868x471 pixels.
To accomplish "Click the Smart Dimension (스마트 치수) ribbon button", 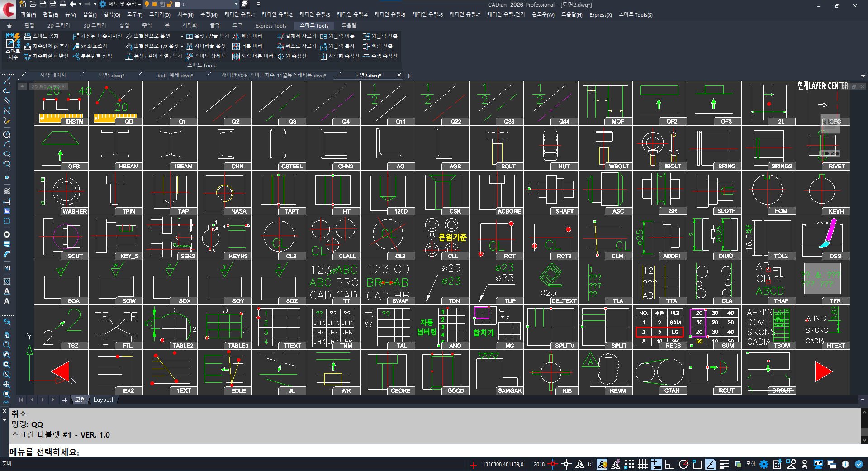I will (x=12, y=46).
